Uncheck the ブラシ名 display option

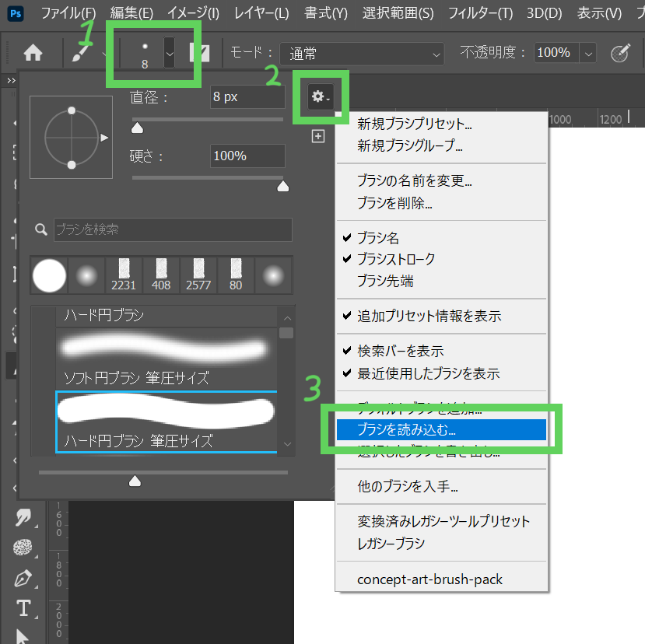(377, 238)
